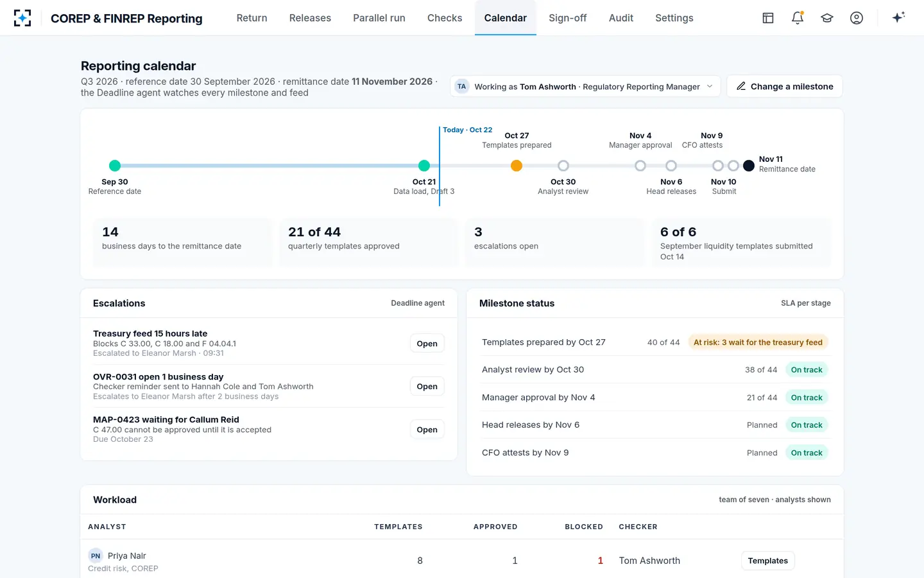The width and height of the screenshot is (924, 578).
Task: Go to the Settings tab
Action: point(674,18)
